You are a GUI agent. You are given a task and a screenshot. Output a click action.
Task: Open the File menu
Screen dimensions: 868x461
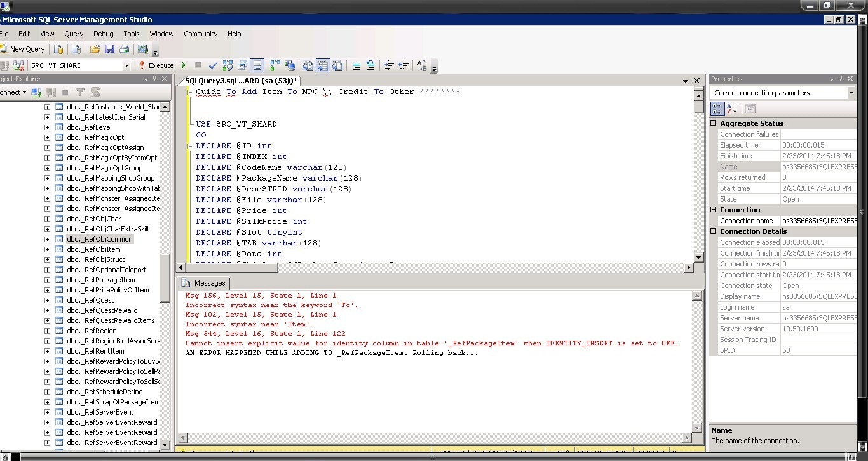tap(4, 34)
